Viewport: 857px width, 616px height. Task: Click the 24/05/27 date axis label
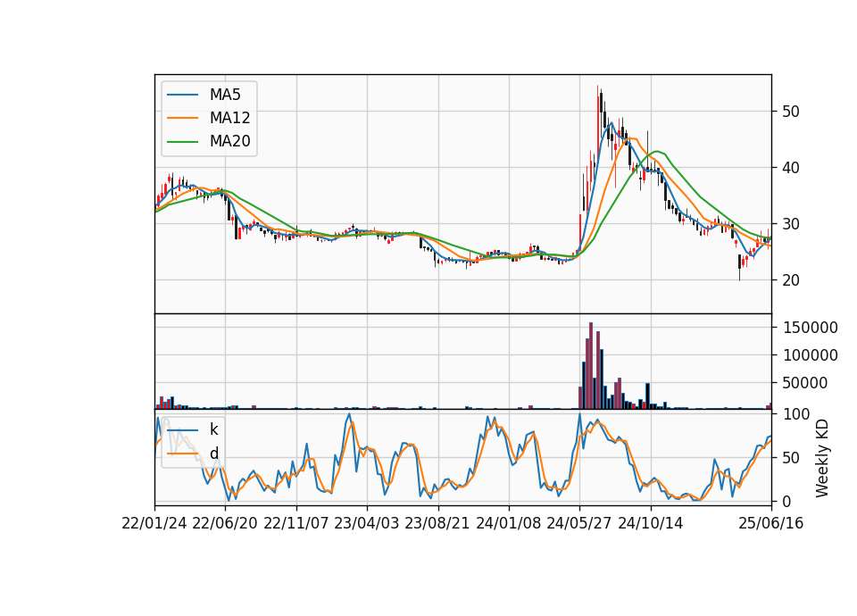579,524
